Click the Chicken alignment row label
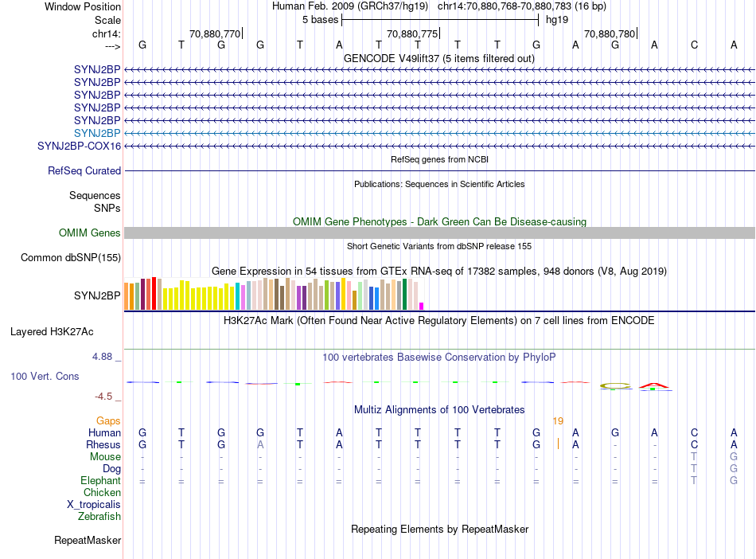The height and width of the screenshot is (559, 756). pyautogui.click(x=102, y=492)
